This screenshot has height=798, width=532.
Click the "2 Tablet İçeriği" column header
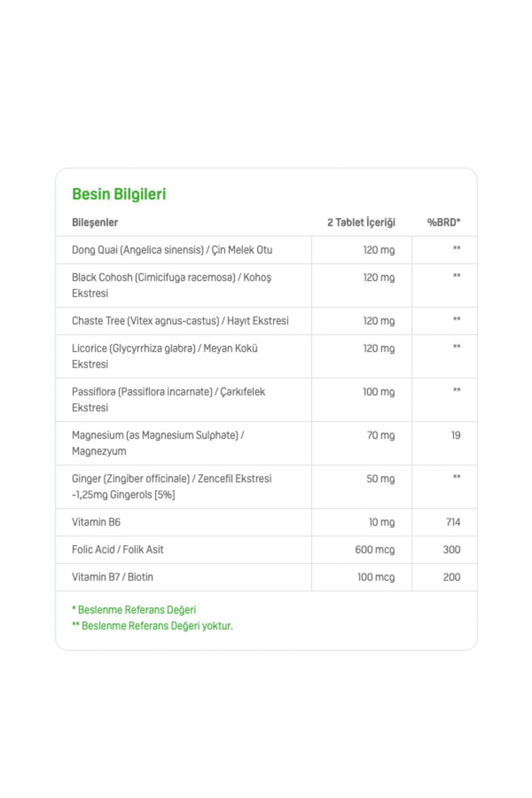click(361, 223)
